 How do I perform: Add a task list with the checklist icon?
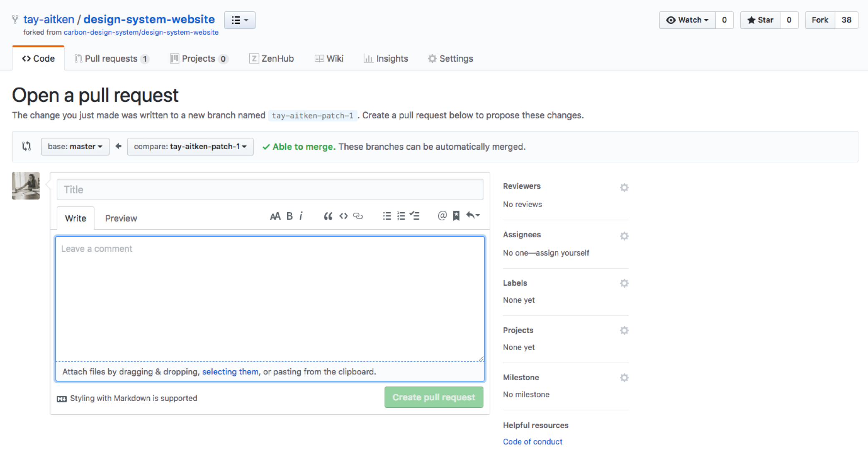[415, 216]
